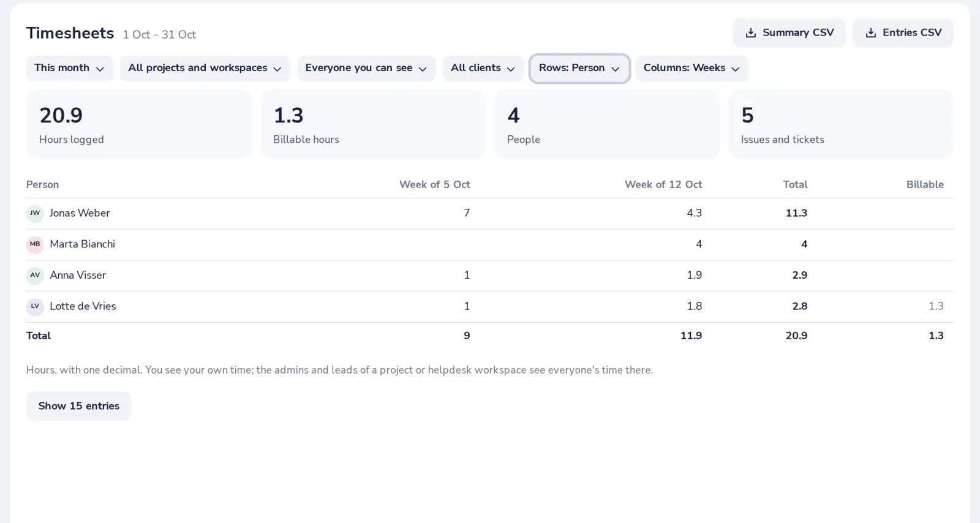
Task: Select the Anna Visser name
Action: pyautogui.click(x=78, y=276)
